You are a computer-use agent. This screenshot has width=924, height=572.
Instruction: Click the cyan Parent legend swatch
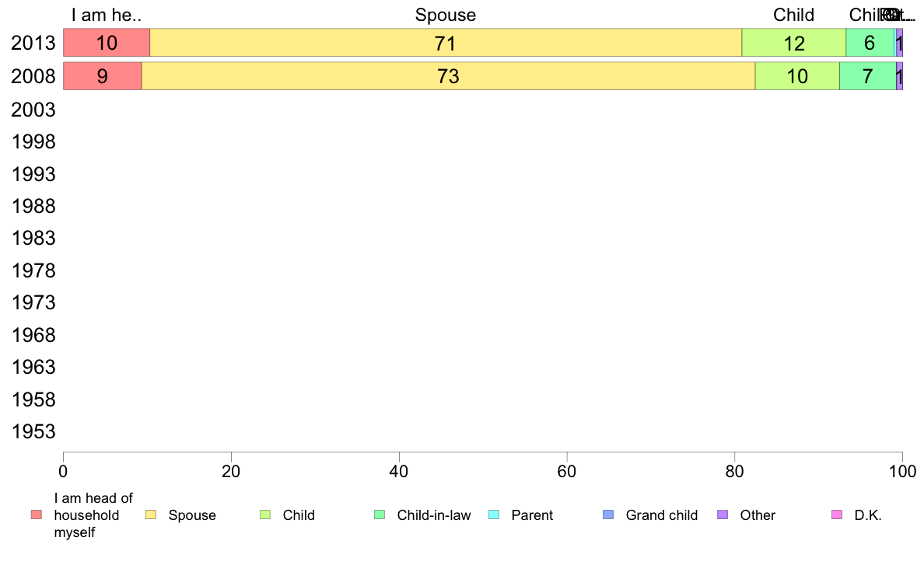(x=493, y=514)
